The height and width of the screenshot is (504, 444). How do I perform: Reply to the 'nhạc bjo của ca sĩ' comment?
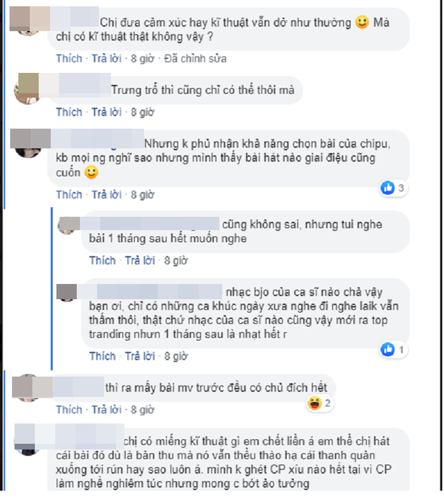click(139, 356)
